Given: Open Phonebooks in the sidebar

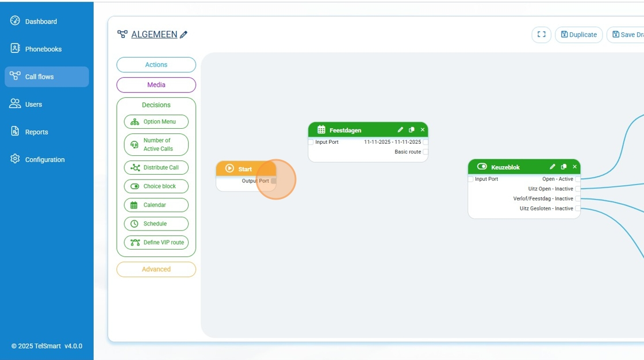Looking at the screenshot, I should (x=43, y=49).
